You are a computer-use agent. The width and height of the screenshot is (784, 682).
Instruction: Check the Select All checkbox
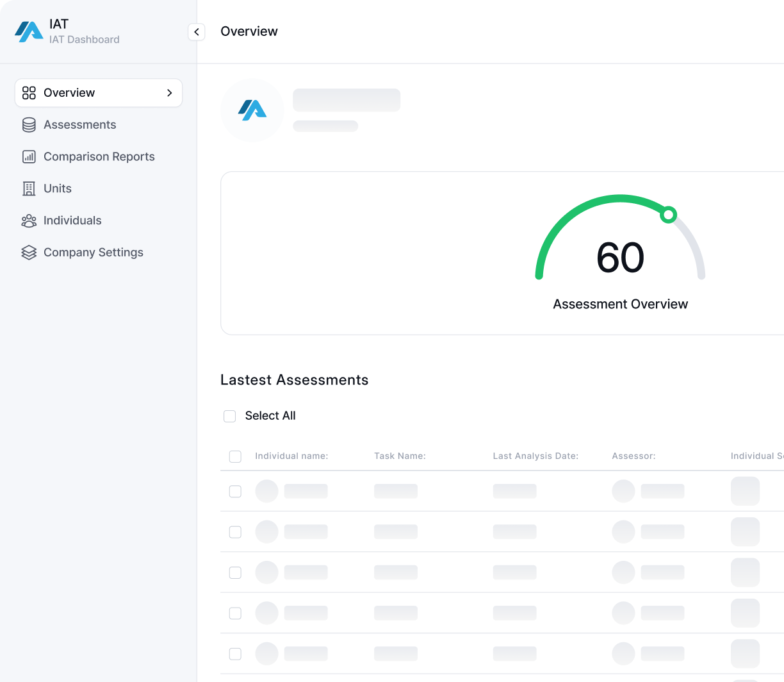pyautogui.click(x=230, y=416)
